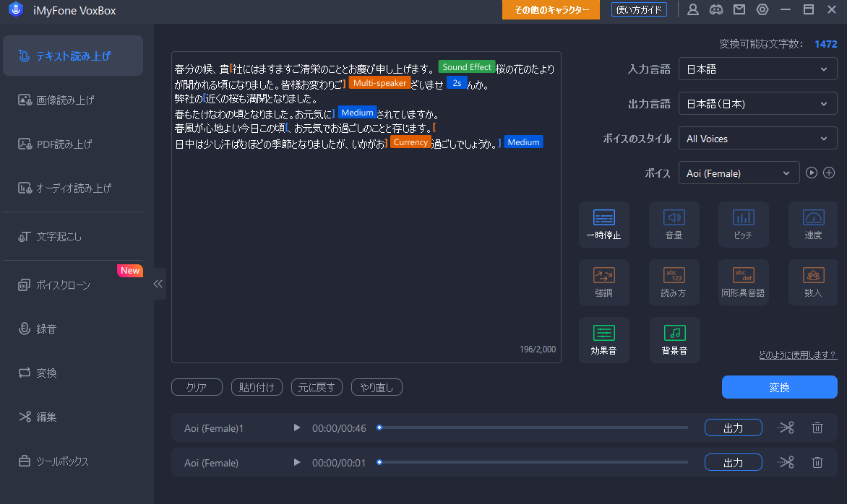Select the ピッチ pitch tool
This screenshot has height=504, width=847.
coord(743,225)
